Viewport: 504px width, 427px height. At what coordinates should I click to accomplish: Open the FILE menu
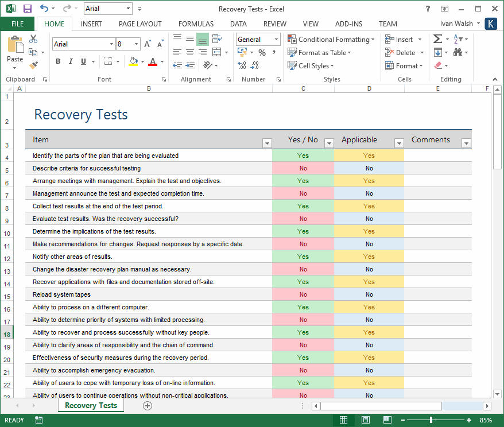point(17,24)
